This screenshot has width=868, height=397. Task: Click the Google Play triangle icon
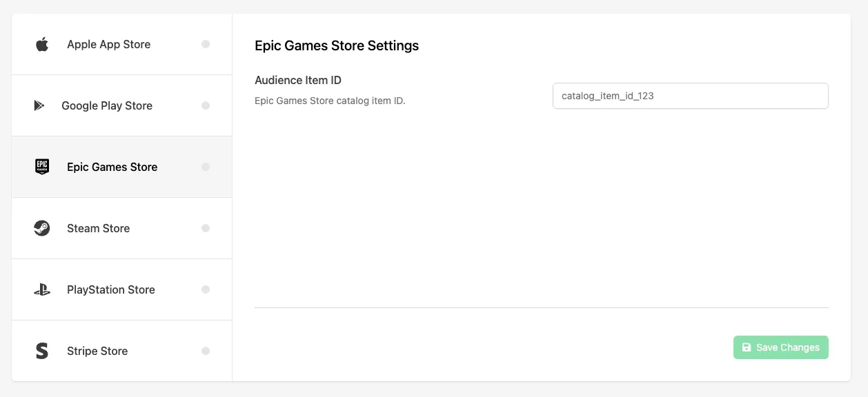coord(39,105)
